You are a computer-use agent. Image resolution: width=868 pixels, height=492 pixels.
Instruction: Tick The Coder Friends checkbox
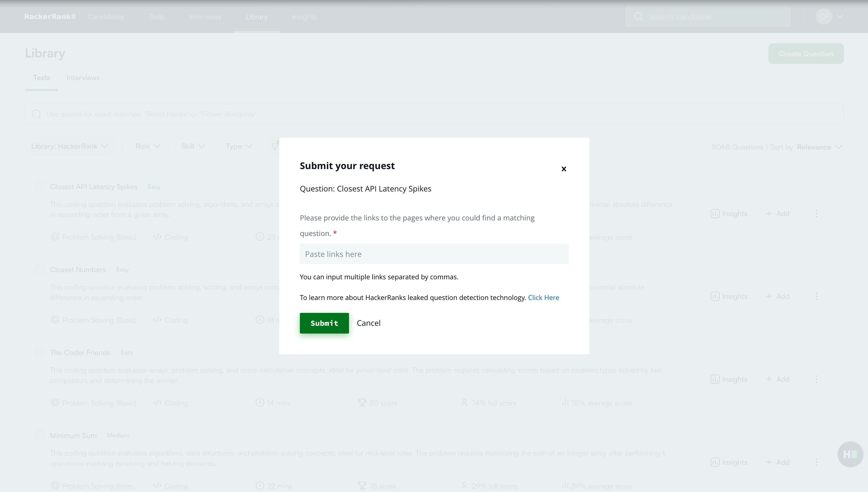pyautogui.click(x=40, y=352)
